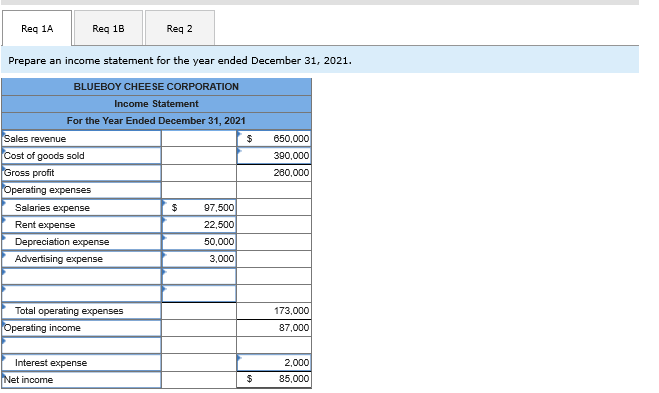
Task: Open the blank label dropdown below Advertising expense
Action: 82,276
